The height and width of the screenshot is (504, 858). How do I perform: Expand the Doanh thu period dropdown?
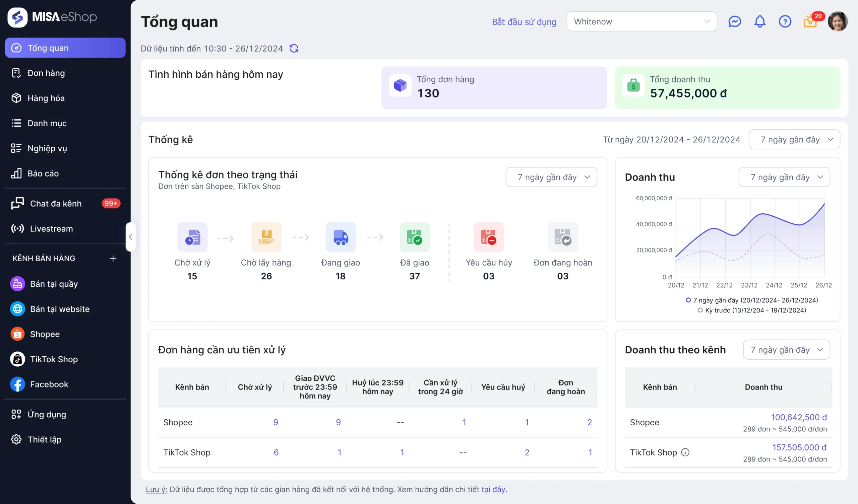[784, 177]
